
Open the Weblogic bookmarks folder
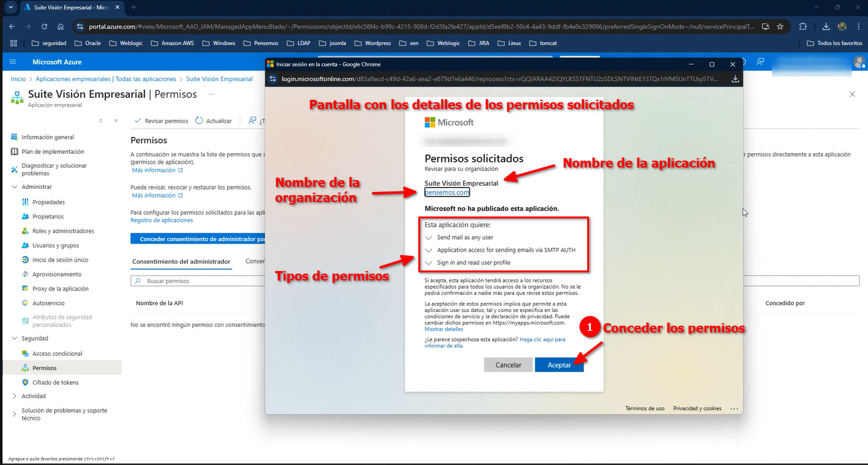tap(126, 43)
